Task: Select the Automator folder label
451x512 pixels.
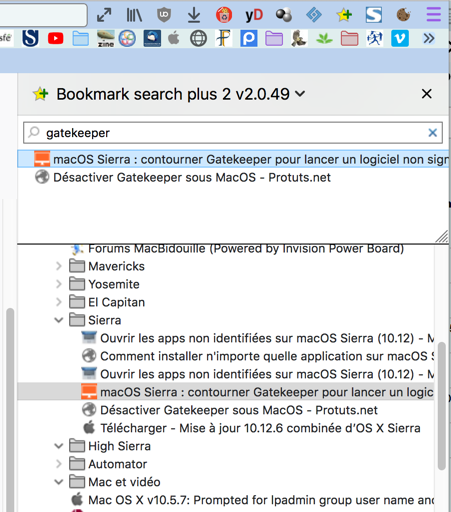Action: point(117,464)
